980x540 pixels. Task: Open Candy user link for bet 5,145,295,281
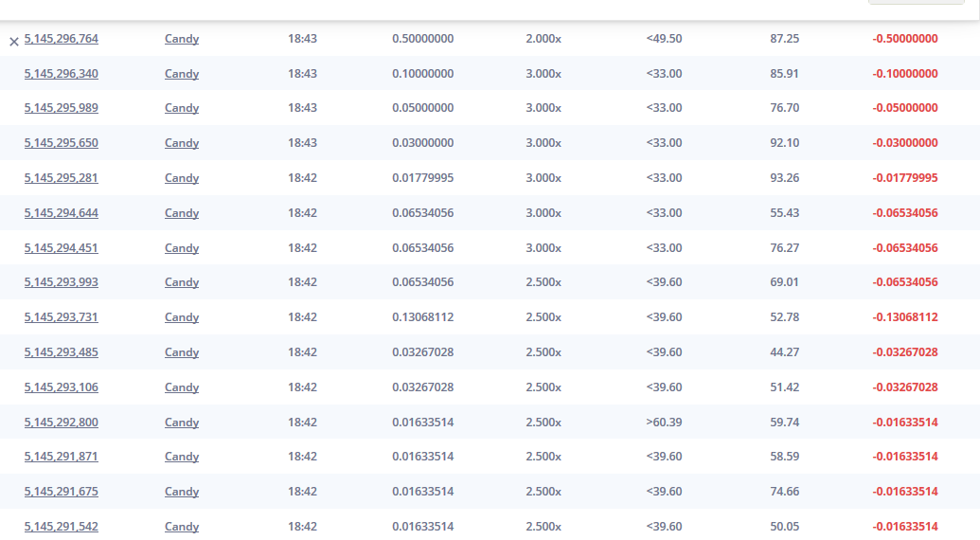pyautogui.click(x=182, y=178)
